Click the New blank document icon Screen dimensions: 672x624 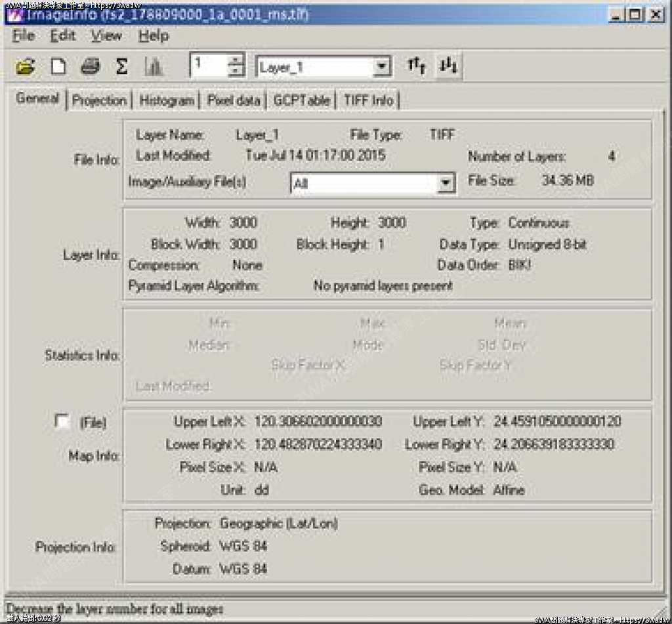[58, 66]
